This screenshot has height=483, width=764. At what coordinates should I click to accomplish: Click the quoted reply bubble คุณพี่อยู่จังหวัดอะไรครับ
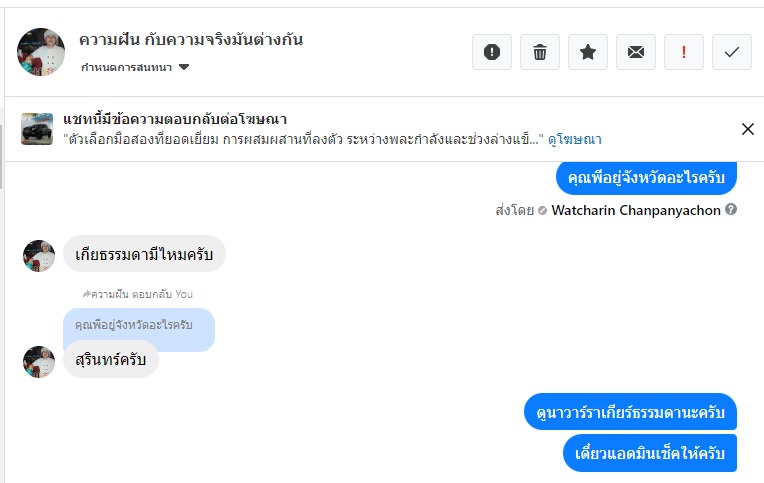tap(138, 326)
